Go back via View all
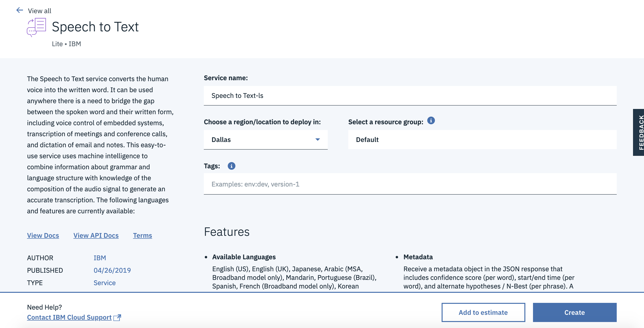The image size is (644, 328). coord(39,11)
